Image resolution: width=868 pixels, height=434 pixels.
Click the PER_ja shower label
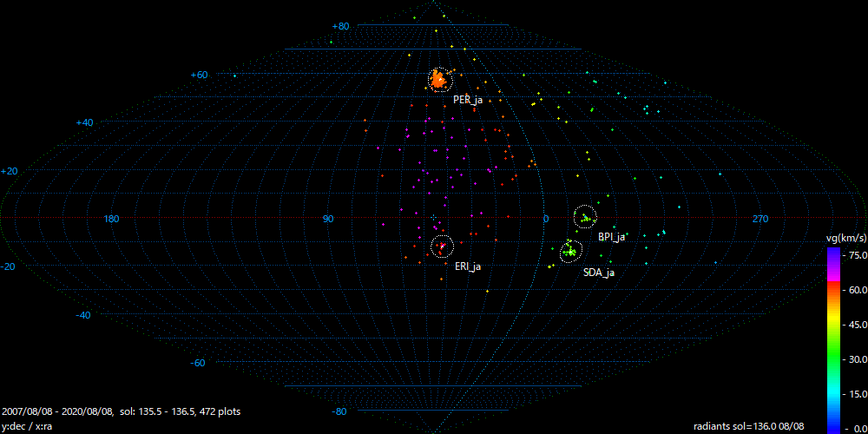click(468, 100)
